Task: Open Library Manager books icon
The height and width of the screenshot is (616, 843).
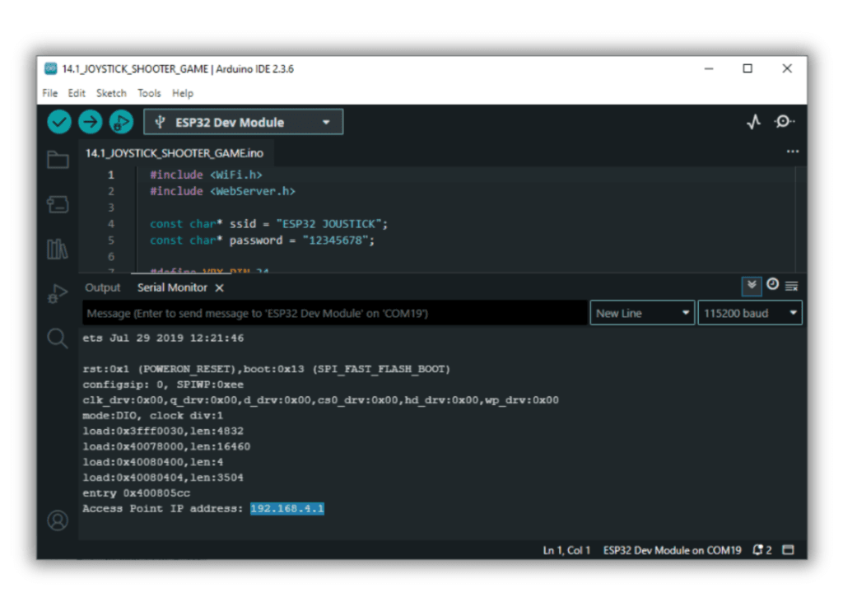Action: [58, 249]
